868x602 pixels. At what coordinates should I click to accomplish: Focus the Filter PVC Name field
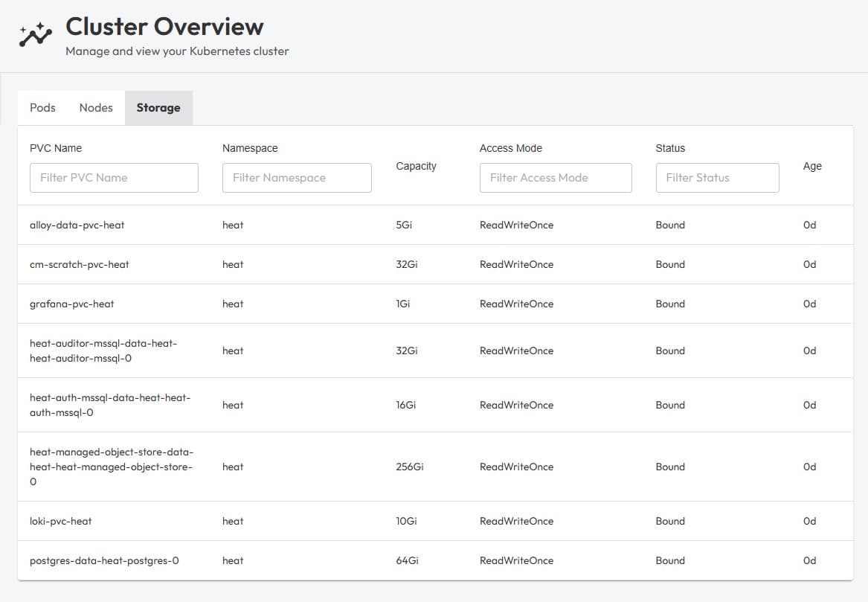pos(114,178)
